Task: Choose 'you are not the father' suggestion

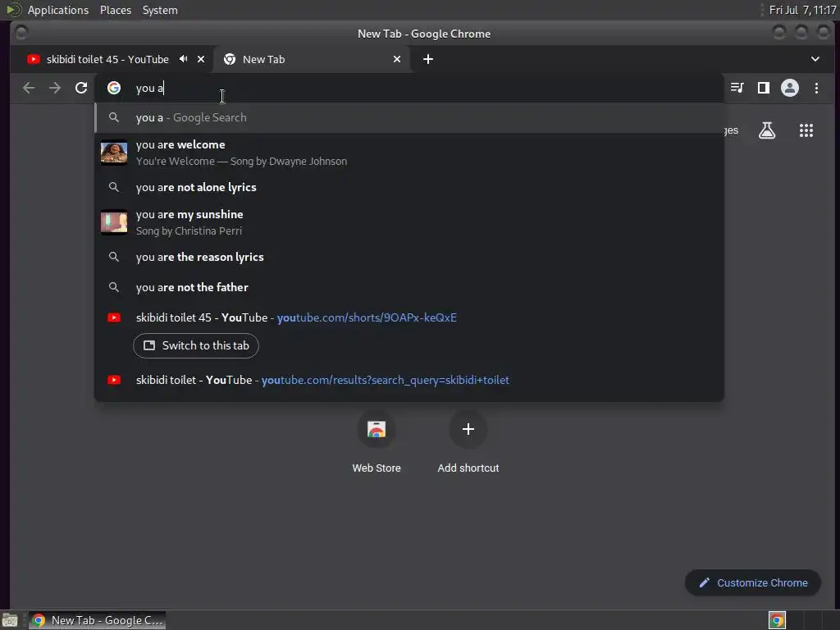Action: (409, 287)
